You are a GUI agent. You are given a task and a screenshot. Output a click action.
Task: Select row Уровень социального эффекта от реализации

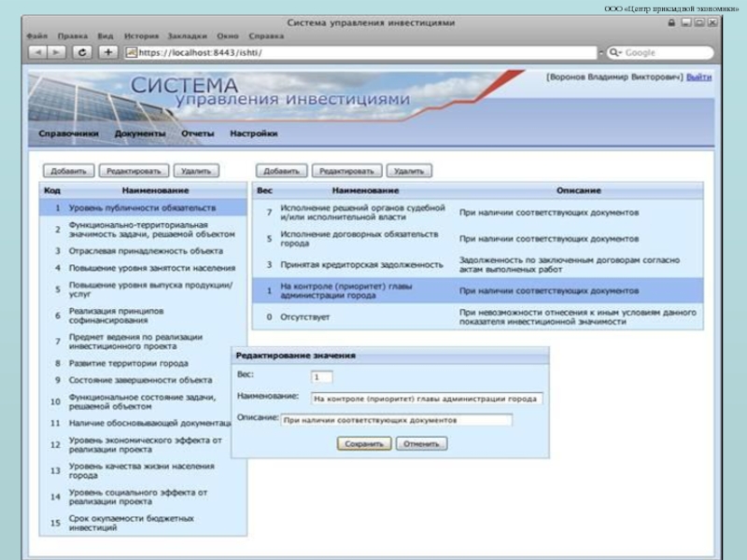[x=143, y=497]
